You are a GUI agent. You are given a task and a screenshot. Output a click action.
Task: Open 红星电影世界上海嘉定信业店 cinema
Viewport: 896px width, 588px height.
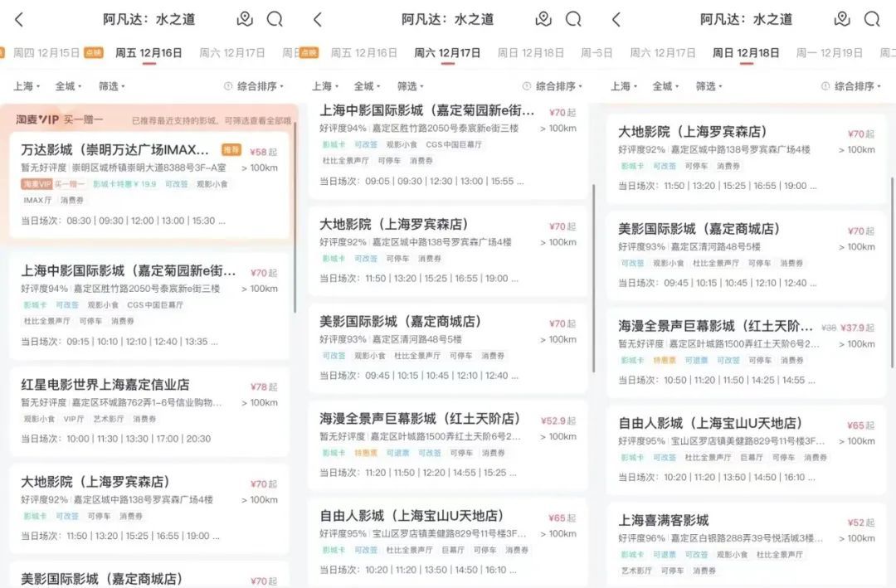(x=149, y=412)
